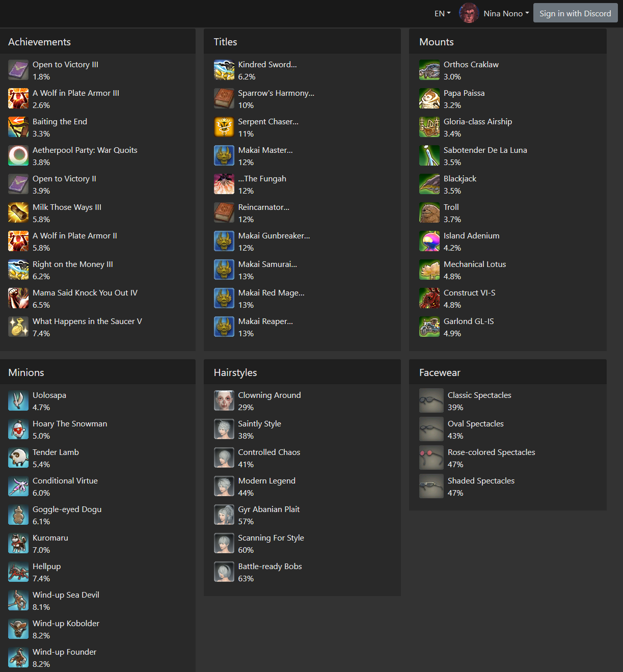Select the Makai Master title icon
This screenshot has height=672, width=623.
tap(224, 156)
